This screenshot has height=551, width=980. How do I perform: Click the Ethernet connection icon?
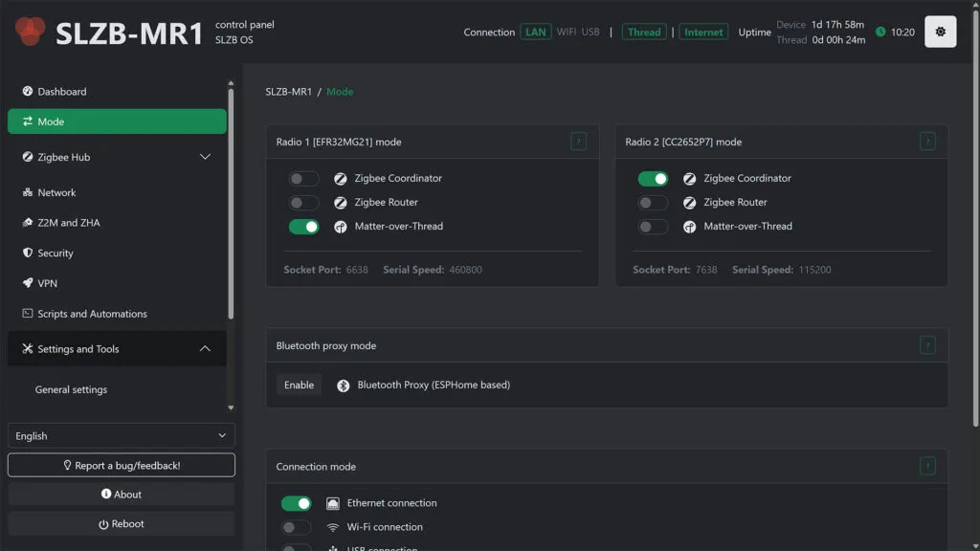[x=332, y=503]
